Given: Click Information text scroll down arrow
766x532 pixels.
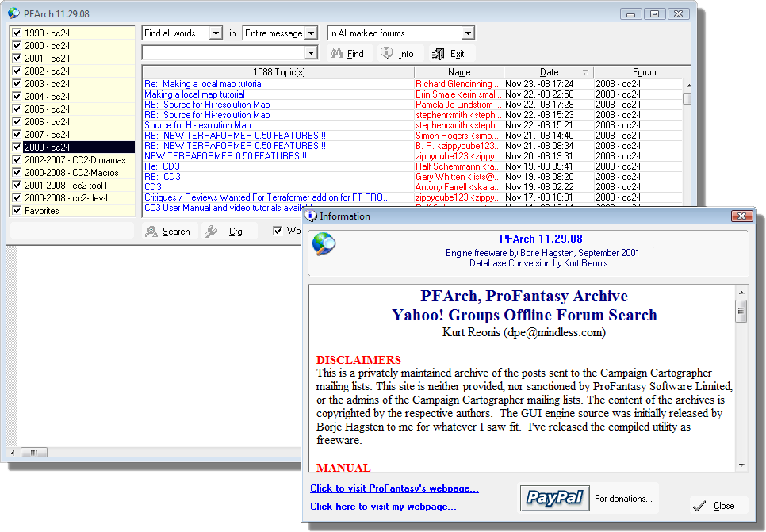Looking at the screenshot, I should [741, 465].
